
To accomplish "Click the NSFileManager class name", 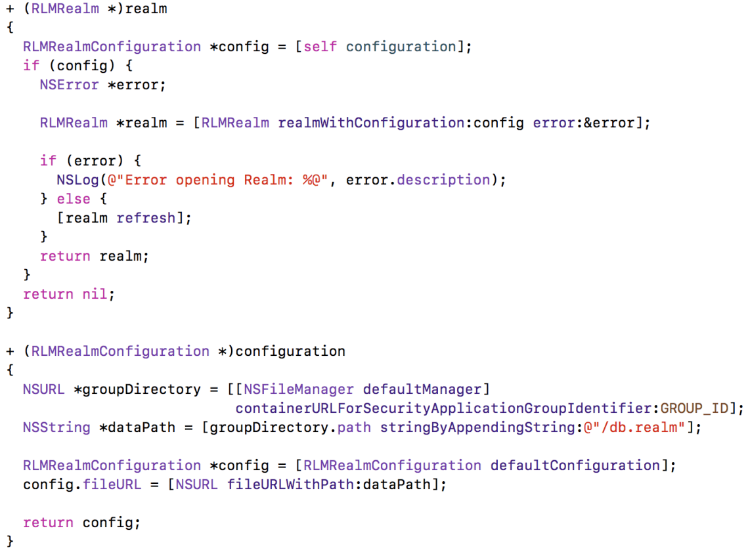I will (299, 389).
